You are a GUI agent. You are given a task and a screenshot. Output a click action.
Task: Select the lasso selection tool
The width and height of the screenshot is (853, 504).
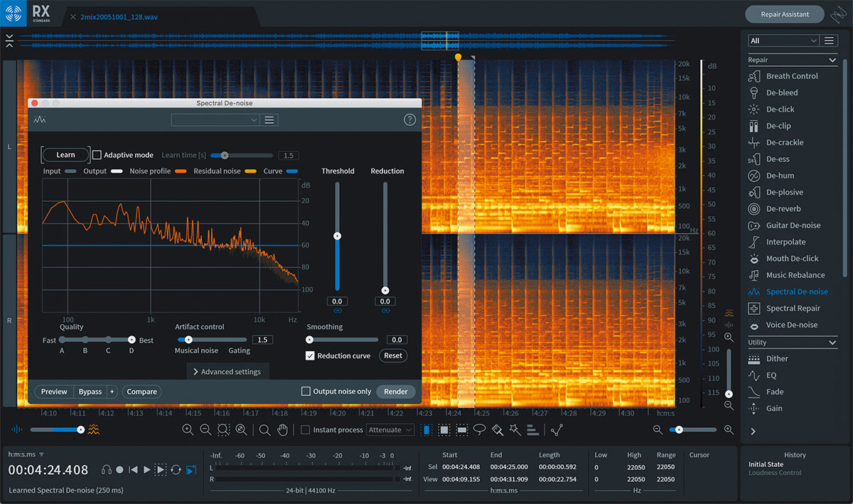click(x=480, y=429)
